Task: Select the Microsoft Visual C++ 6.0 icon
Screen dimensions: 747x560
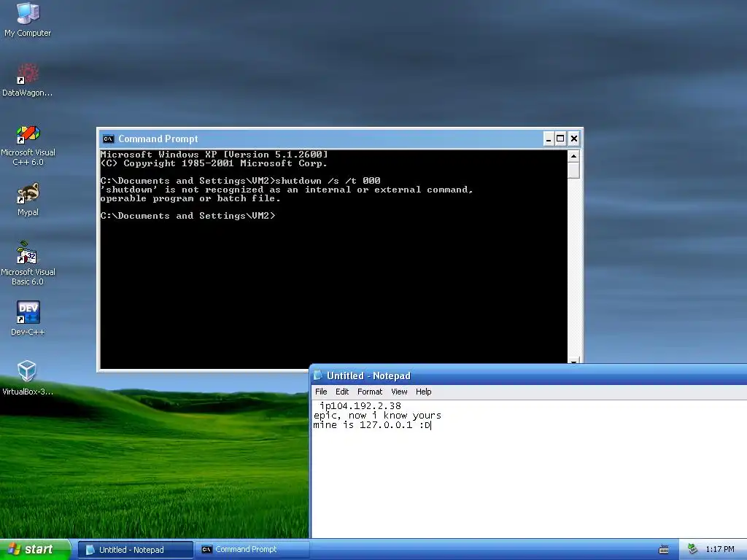Action: tap(28, 145)
